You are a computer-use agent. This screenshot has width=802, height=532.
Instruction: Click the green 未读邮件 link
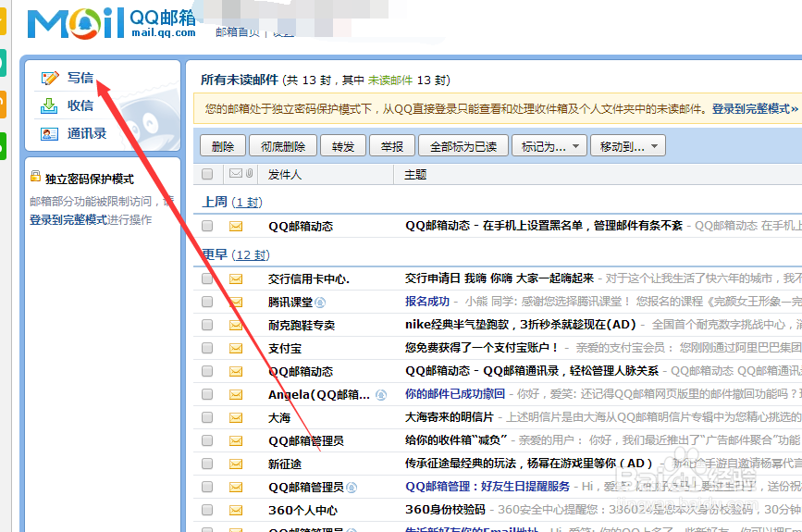click(x=390, y=80)
